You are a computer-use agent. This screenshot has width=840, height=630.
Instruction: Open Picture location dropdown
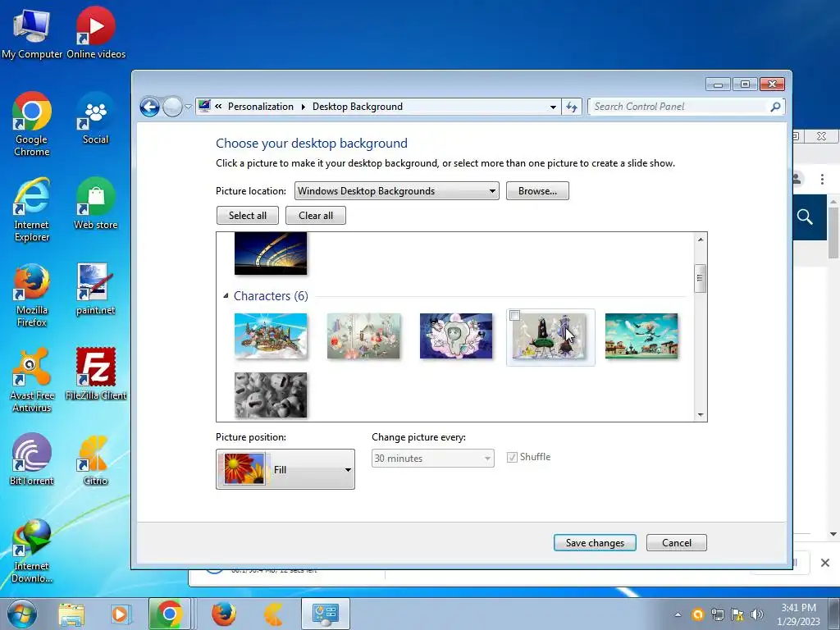tap(396, 190)
